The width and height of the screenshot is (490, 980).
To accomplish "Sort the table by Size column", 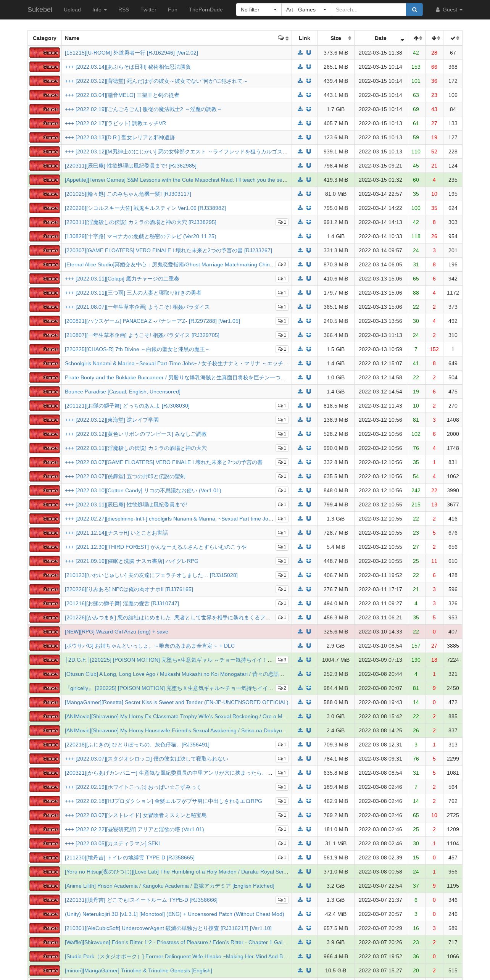I will [x=336, y=38].
